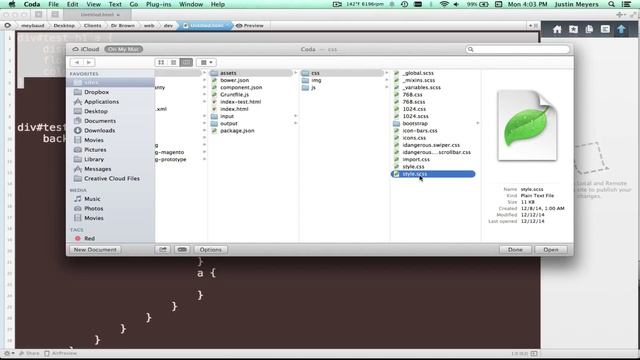Expand the assets folder
Screen dimensions: 640x360
296,73
